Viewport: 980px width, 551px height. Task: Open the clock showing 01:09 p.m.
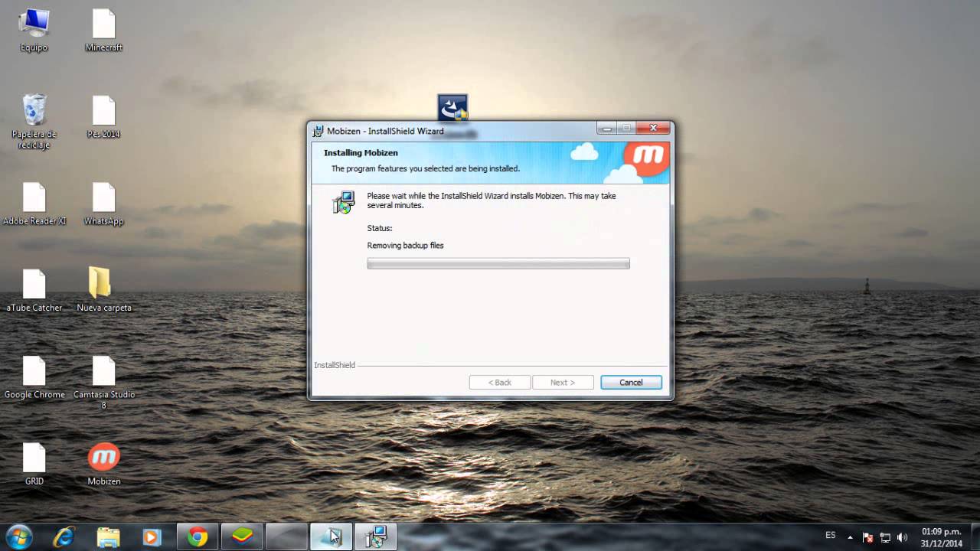tap(942, 537)
